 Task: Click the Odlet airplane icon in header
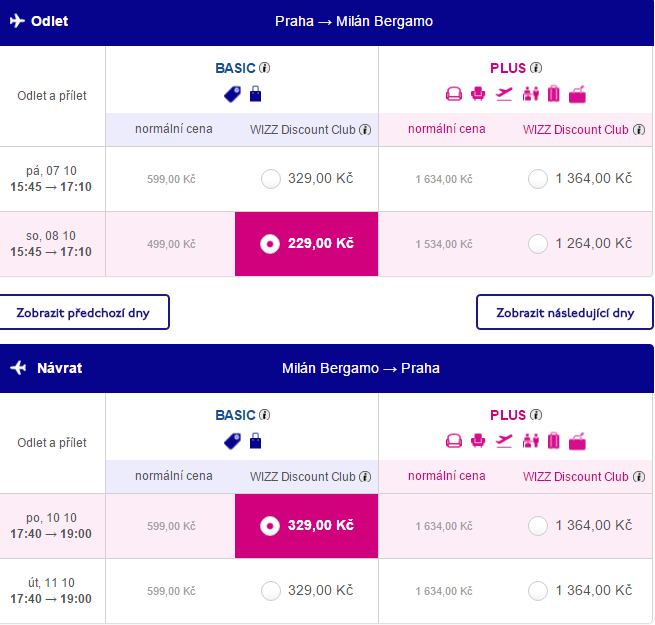(x=17, y=20)
